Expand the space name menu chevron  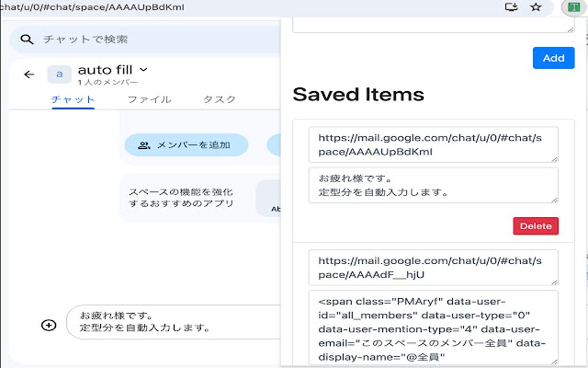pyautogui.click(x=143, y=70)
